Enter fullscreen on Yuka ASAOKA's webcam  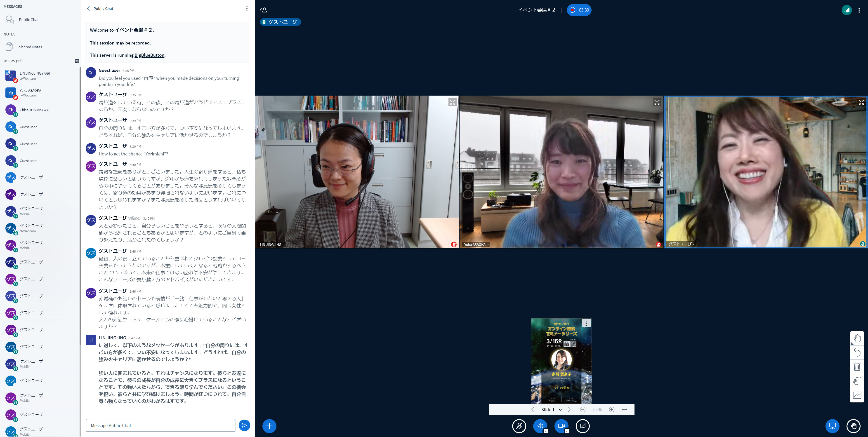(656, 102)
